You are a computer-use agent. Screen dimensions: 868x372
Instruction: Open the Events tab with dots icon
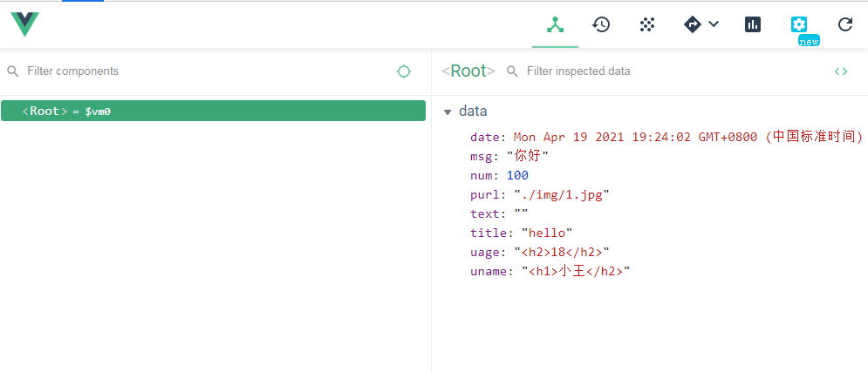[646, 24]
